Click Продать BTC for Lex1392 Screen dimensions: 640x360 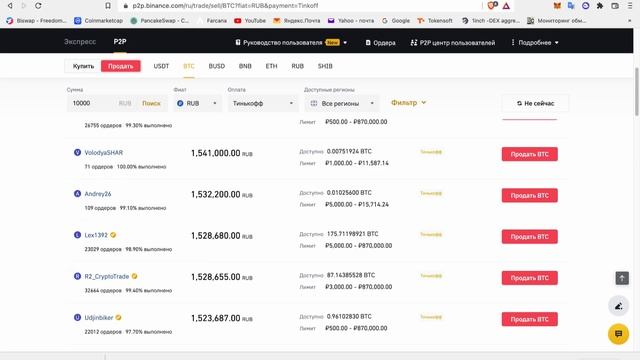[x=529, y=237]
